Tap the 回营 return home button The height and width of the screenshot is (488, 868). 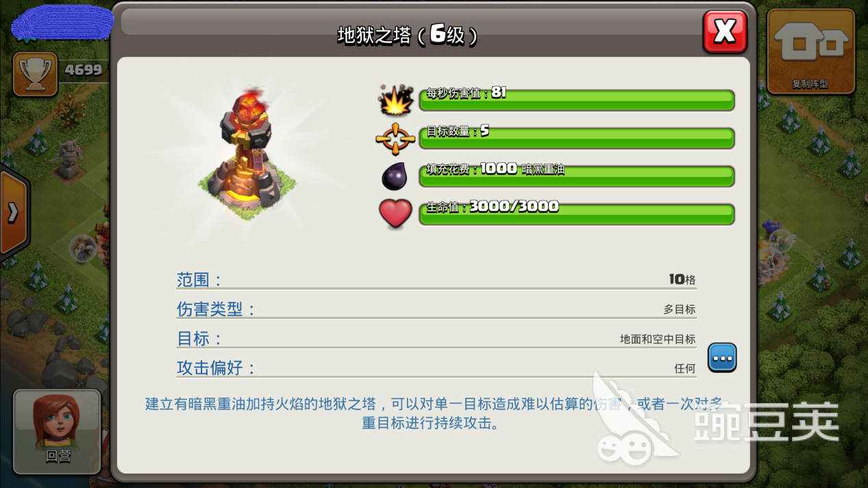click(58, 431)
